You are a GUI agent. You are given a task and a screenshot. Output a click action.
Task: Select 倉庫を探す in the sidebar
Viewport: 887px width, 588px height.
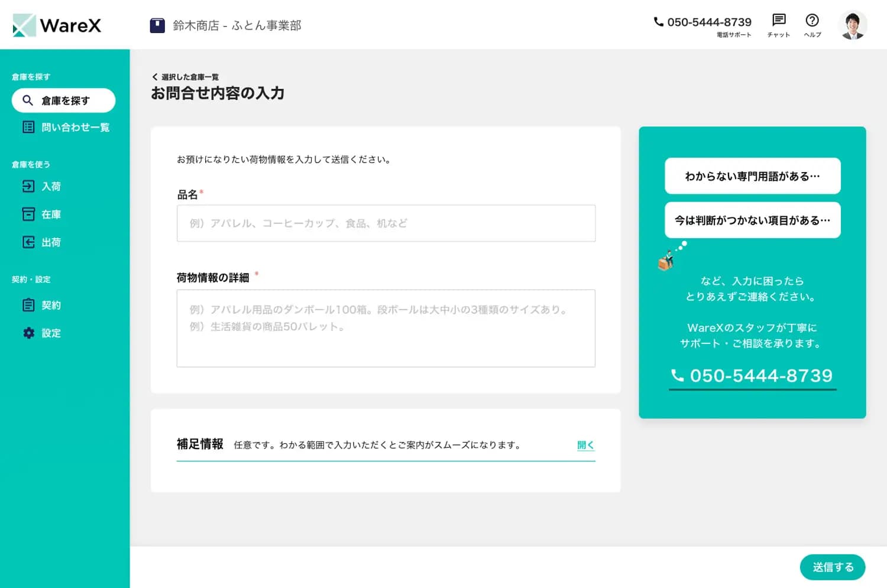[63, 100]
